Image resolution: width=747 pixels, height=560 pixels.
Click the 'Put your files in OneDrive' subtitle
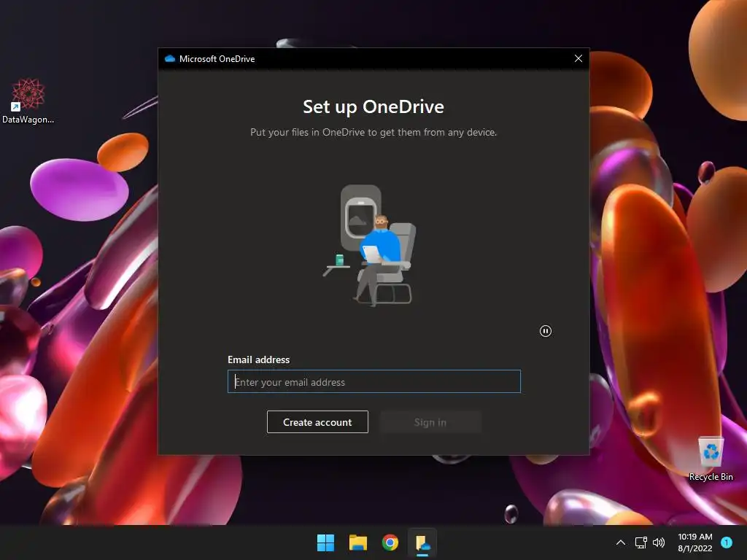tap(373, 133)
